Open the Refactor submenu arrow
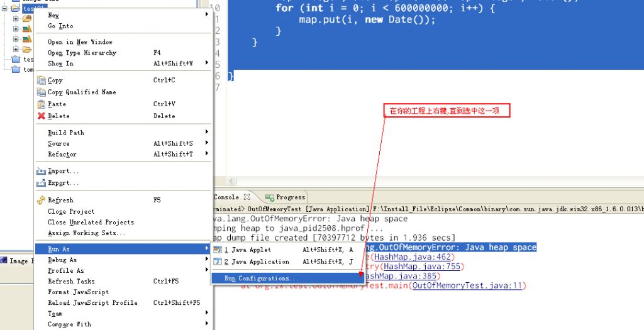 (x=206, y=153)
